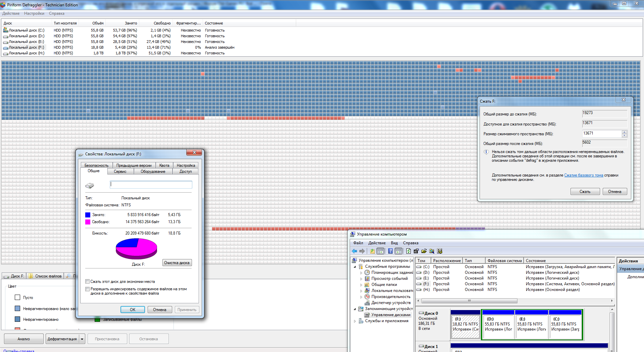
Task: Click the Пусто white color swatch
Action: pos(18,297)
